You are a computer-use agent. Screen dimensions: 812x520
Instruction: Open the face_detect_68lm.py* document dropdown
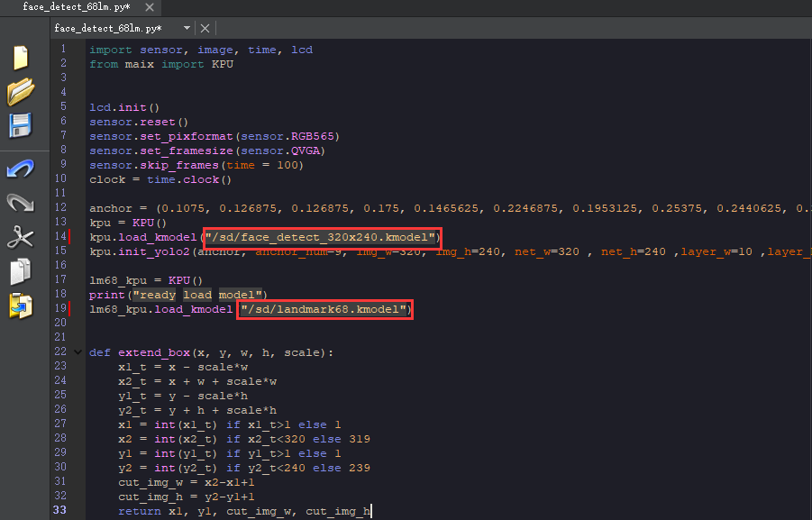click(x=187, y=28)
